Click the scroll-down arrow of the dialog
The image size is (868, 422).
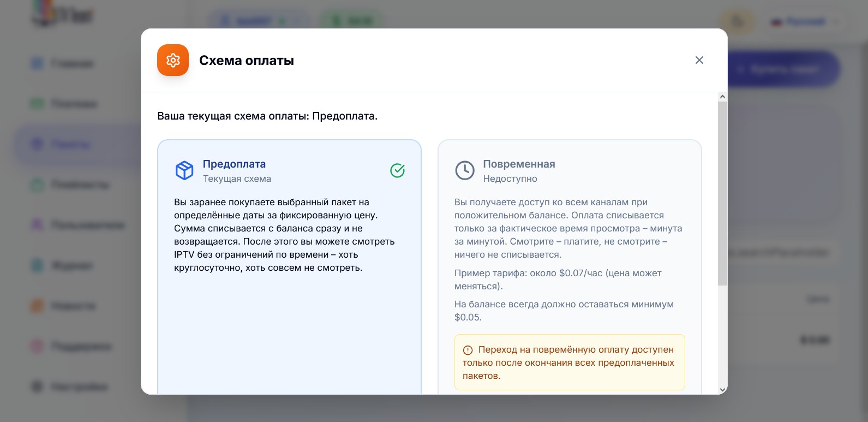[x=722, y=390]
